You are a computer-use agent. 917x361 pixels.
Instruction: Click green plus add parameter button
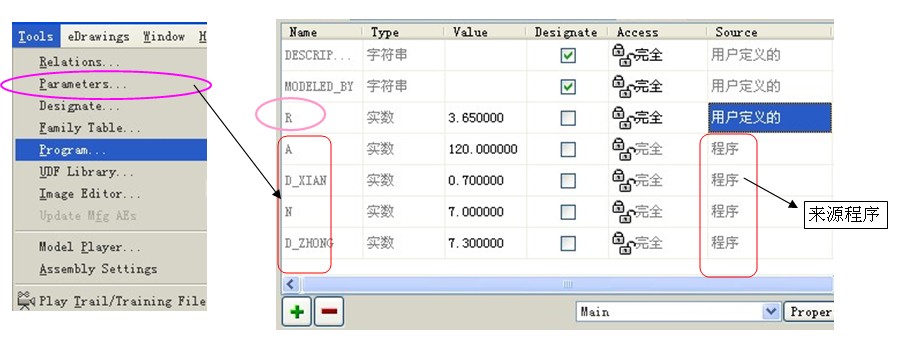(297, 311)
